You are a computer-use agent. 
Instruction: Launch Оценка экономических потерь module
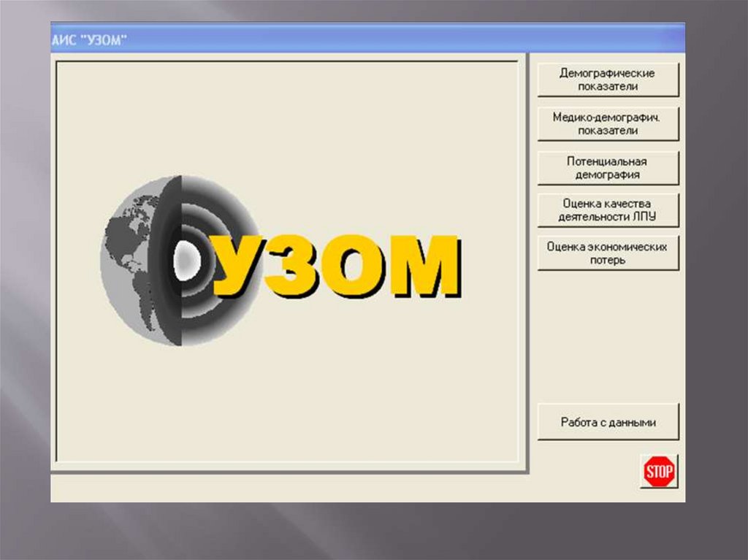point(608,253)
